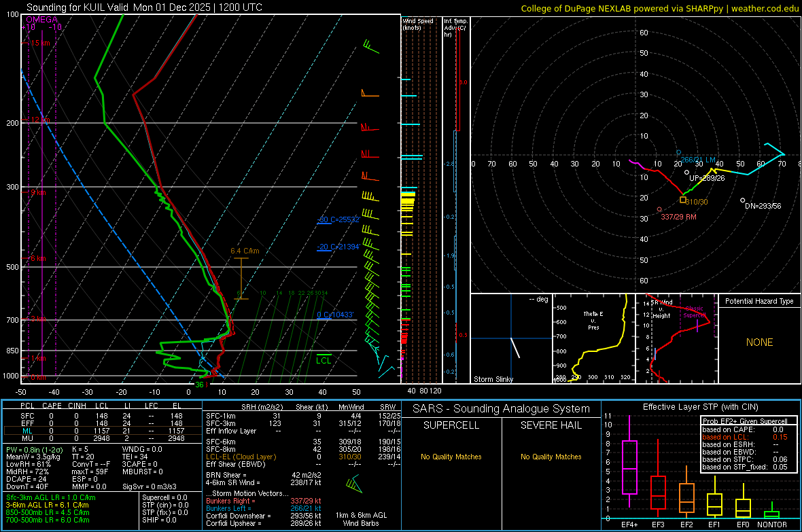Image resolution: width=802 pixels, height=532 pixels.
Task: Select the highlighted ML parcel row
Action: [x=103, y=431]
